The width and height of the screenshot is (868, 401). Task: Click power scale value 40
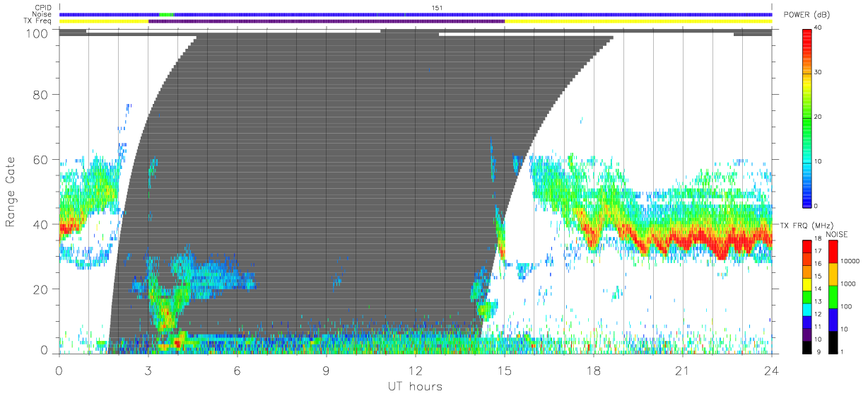coord(819,28)
